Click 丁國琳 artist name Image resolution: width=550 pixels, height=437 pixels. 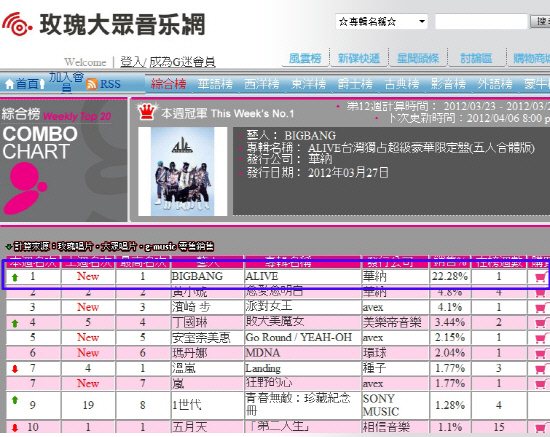pyautogui.click(x=190, y=322)
